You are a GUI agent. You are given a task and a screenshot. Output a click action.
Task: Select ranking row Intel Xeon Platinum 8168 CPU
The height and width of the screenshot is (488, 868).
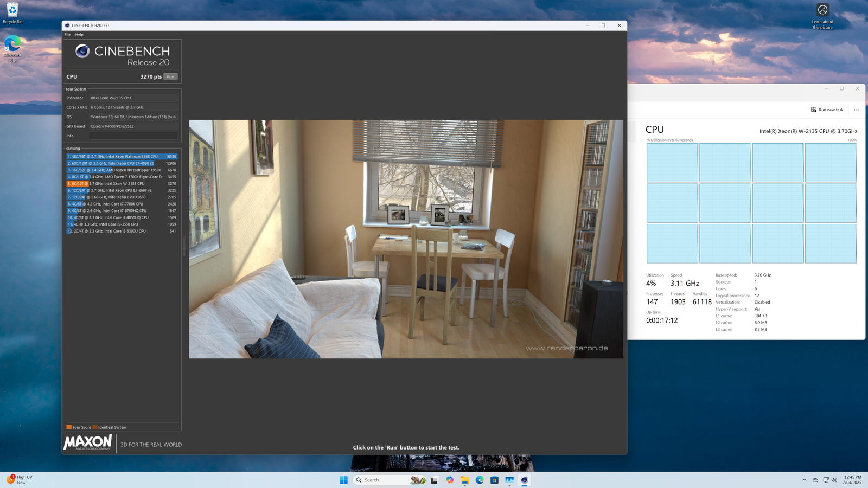tap(122, 157)
